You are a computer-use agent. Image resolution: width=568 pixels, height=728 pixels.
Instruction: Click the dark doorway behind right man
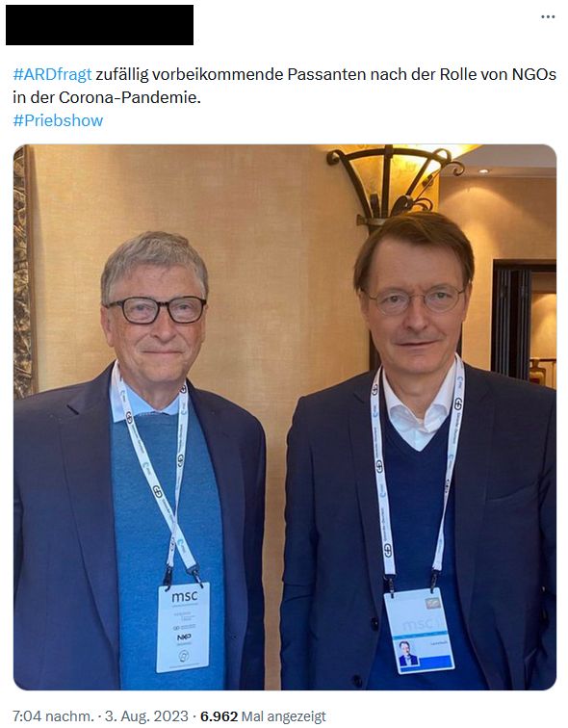511,320
